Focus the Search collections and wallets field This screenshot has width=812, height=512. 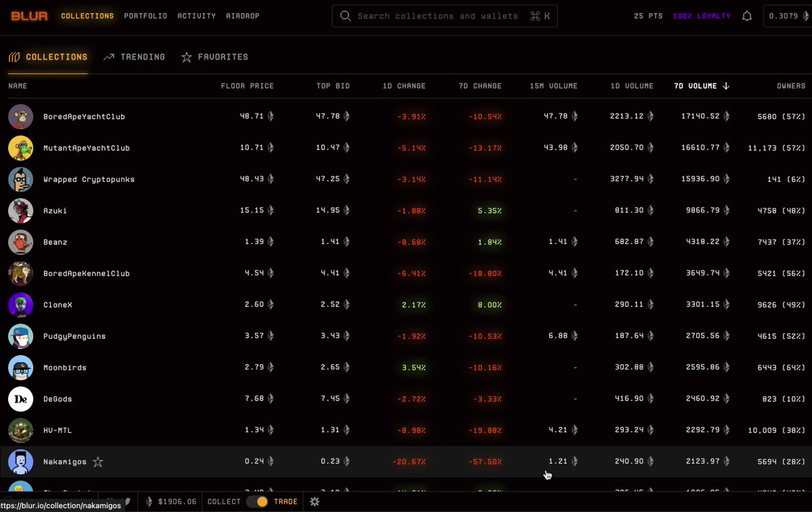pos(438,16)
